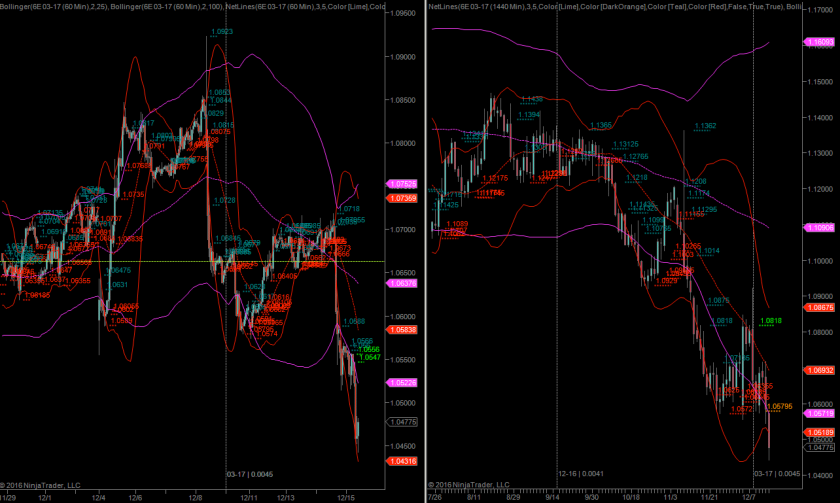840x503 pixels.
Task: Click the green 1.0556 NetLine label
Action: (x=369, y=349)
